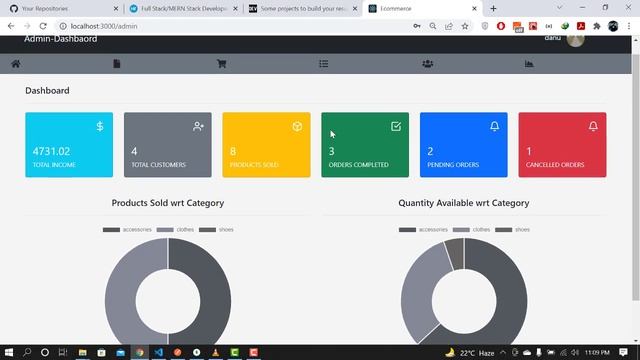Click the Quantity Available wrt Category title
The width and height of the screenshot is (640, 360).
pos(464,203)
